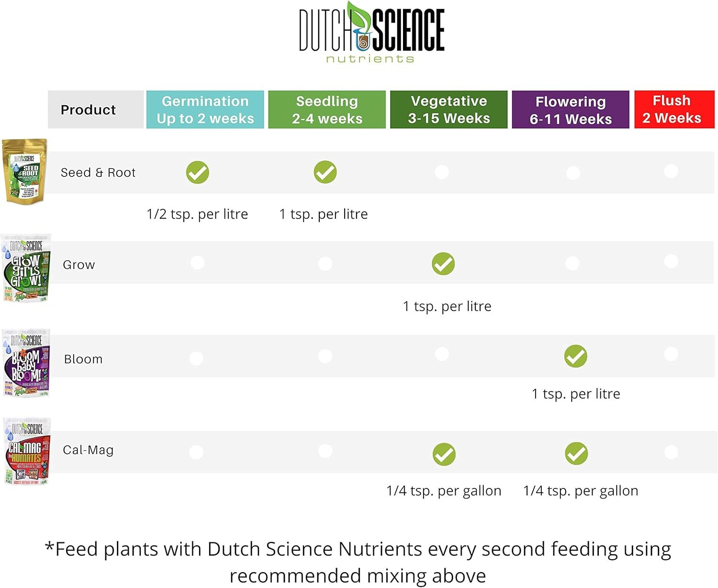This screenshot has width=718, height=588.
Task: Click Cal-Mag Flowering stage checkmark
Action: 576,453
